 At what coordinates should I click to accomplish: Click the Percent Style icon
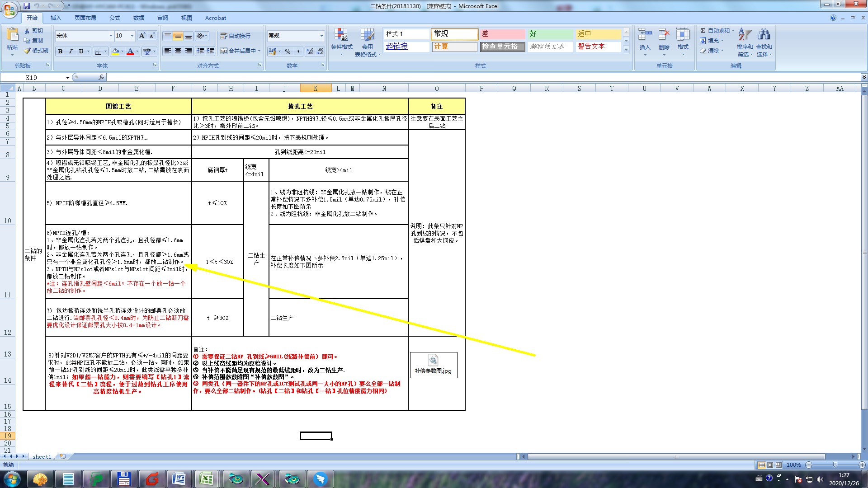[288, 52]
